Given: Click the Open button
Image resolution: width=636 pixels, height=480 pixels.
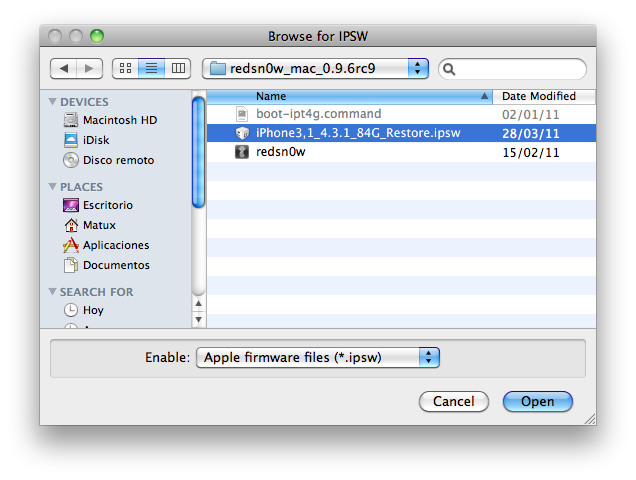Looking at the screenshot, I should point(537,401).
